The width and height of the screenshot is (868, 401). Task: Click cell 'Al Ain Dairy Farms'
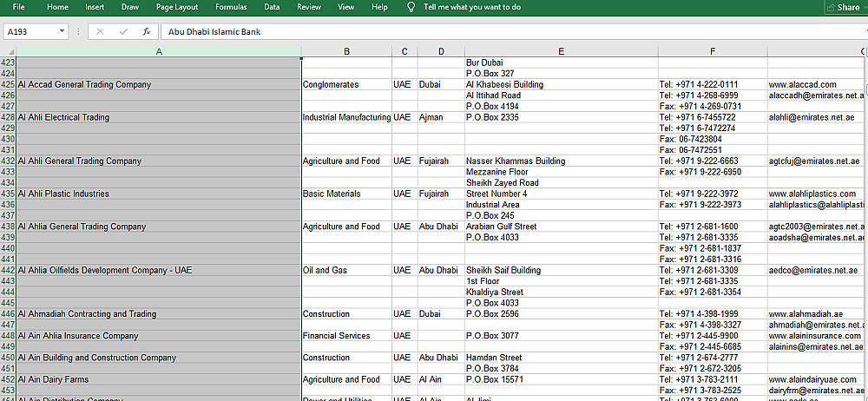[159, 379]
